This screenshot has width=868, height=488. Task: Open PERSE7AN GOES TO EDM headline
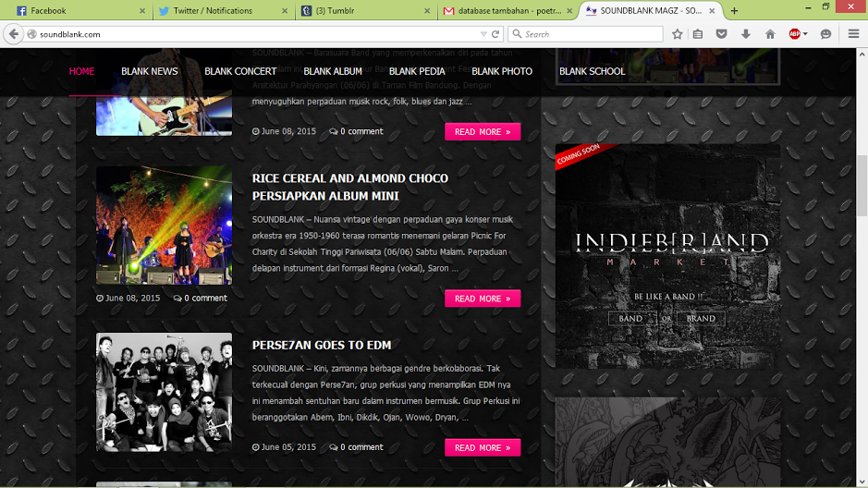point(322,346)
